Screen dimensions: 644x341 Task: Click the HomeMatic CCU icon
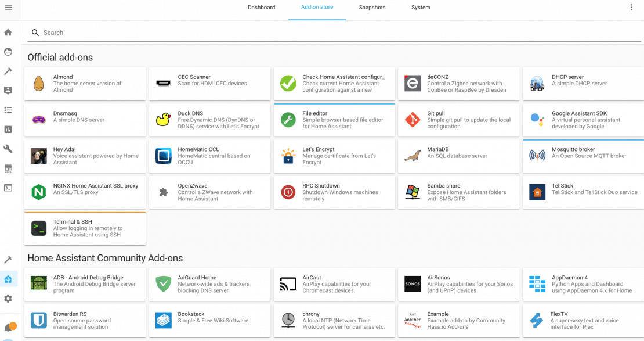coord(164,156)
